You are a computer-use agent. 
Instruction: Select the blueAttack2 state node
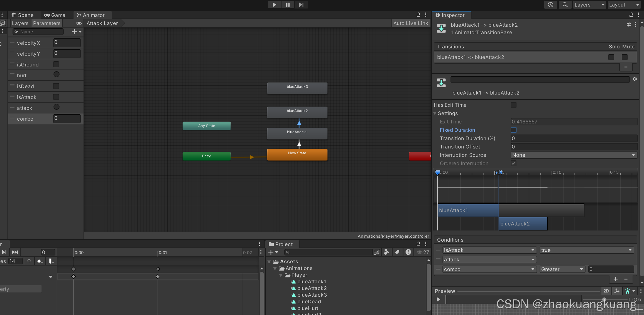(x=297, y=112)
